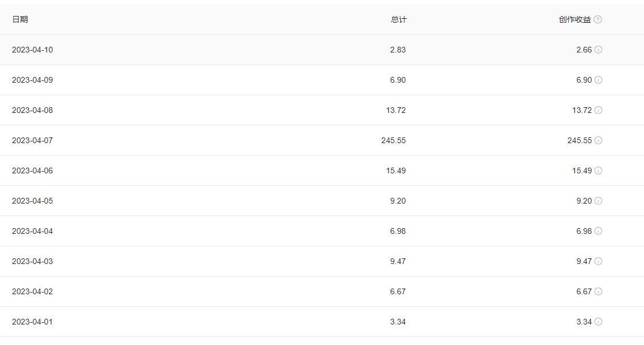The height and width of the screenshot is (345, 644).
Task: Click info icon for 2023-04-10 earnings
Action: coord(598,50)
